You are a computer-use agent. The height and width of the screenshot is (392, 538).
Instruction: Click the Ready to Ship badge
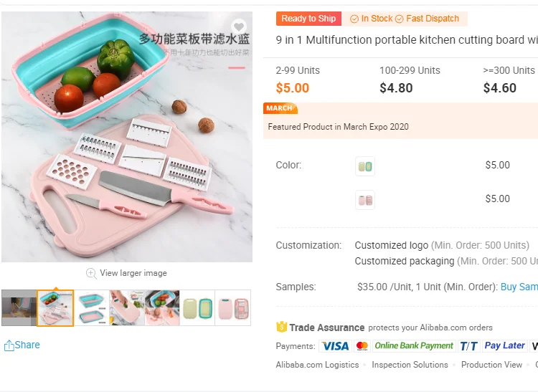point(308,19)
